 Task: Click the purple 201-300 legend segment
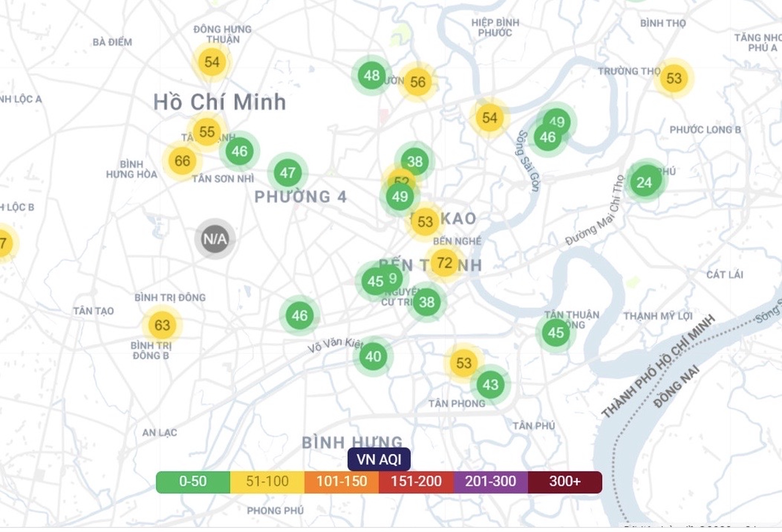pos(491,482)
